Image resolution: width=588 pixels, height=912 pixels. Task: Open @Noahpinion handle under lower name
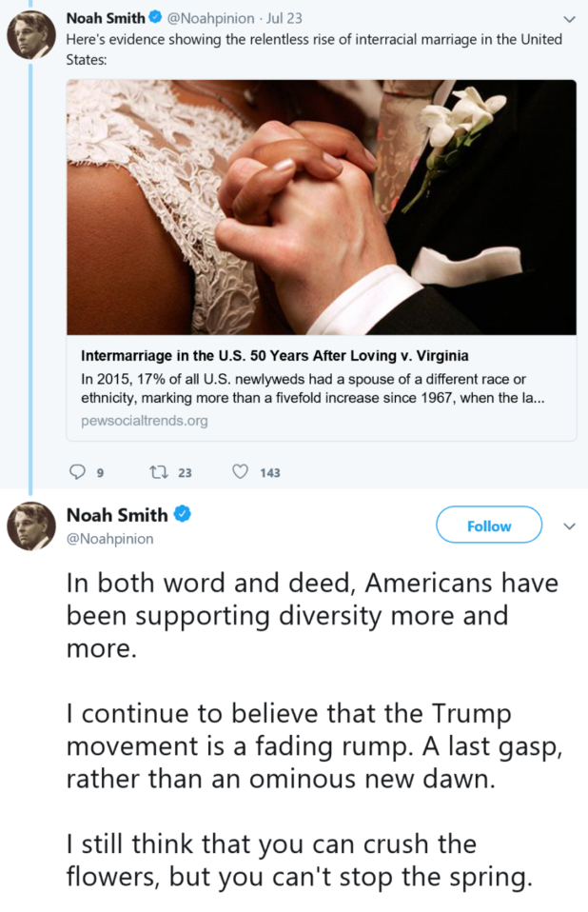pos(109,539)
